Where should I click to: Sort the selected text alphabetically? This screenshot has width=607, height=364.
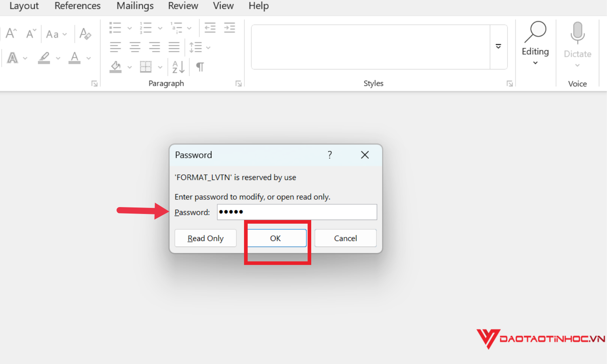click(x=178, y=67)
